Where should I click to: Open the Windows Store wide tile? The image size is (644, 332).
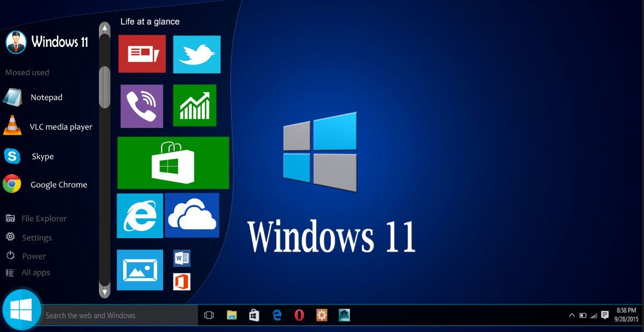point(173,162)
